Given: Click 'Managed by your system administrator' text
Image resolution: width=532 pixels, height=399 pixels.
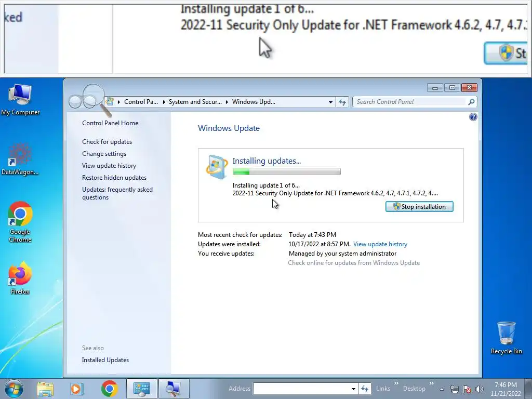Looking at the screenshot, I should point(343,254).
